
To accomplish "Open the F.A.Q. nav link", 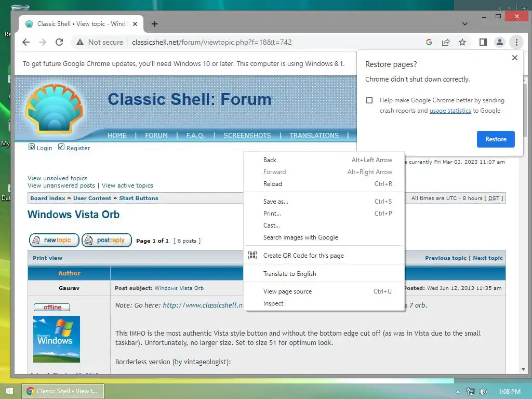I will (195, 136).
